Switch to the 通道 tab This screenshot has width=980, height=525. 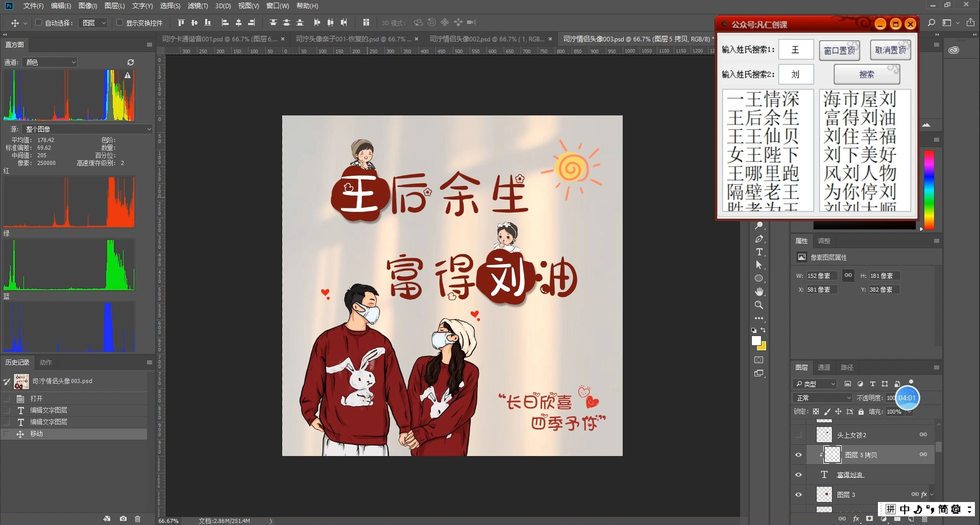[x=824, y=367]
